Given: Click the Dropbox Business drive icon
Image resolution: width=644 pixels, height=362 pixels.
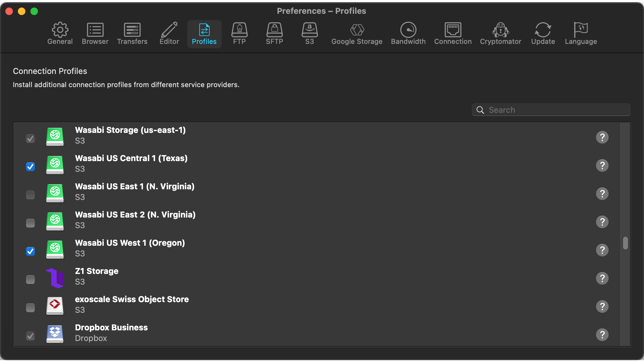Looking at the screenshot, I should (x=55, y=334).
